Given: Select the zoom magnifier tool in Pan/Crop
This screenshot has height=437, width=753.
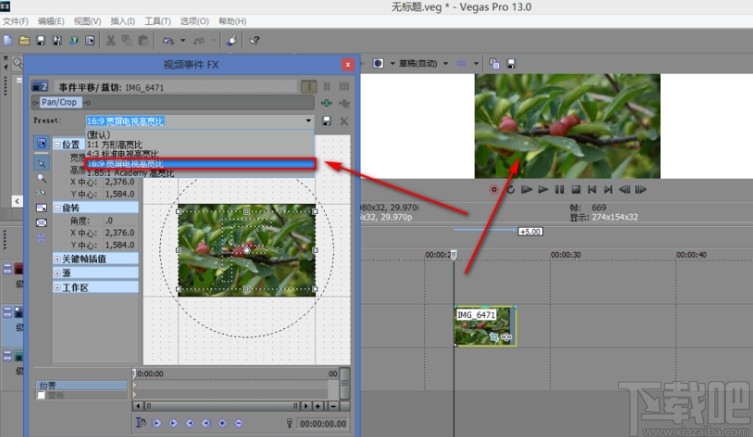Looking at the screenshot, I should click(x=41, y=178).
